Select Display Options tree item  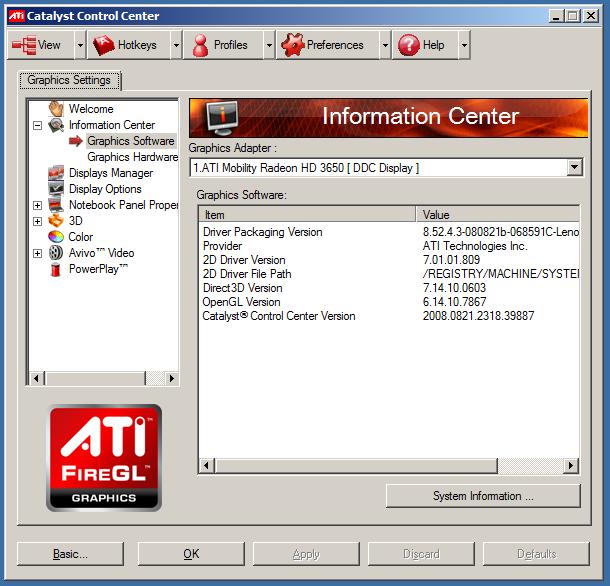(105, 189)
